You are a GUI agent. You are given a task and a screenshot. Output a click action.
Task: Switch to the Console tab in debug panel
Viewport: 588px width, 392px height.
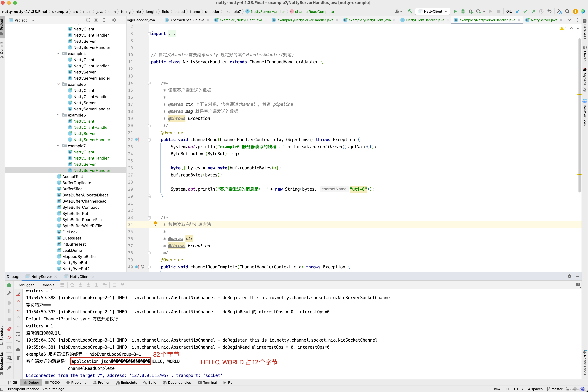(x=48, y=285)
